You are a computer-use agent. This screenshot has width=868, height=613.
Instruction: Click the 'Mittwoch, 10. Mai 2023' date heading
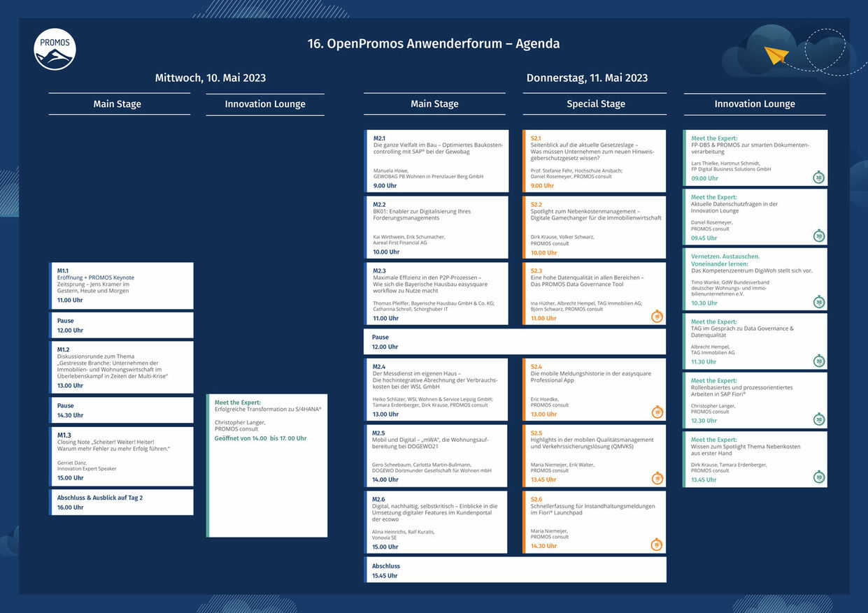pyautogui.click(x=211, y=78)
